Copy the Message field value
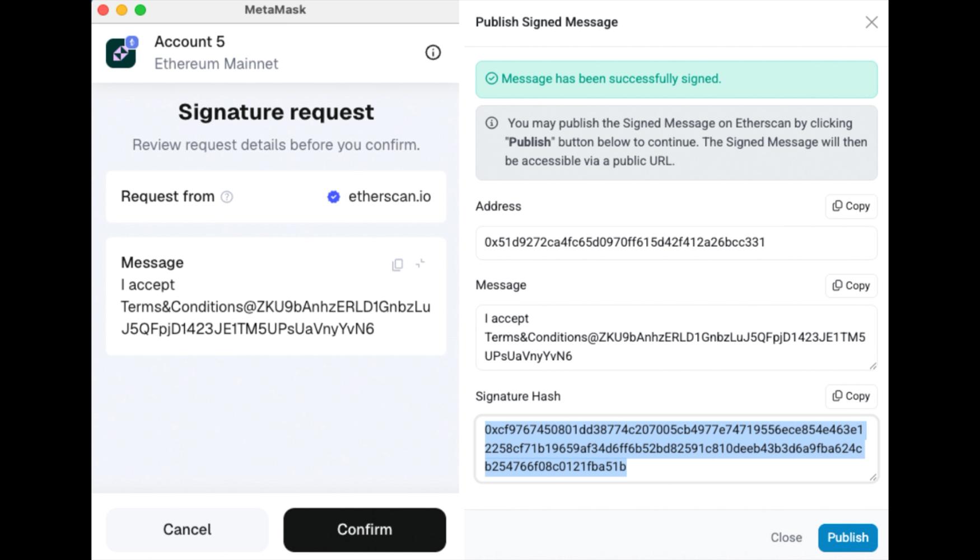 pyautogui.click(x=851, y=286)
